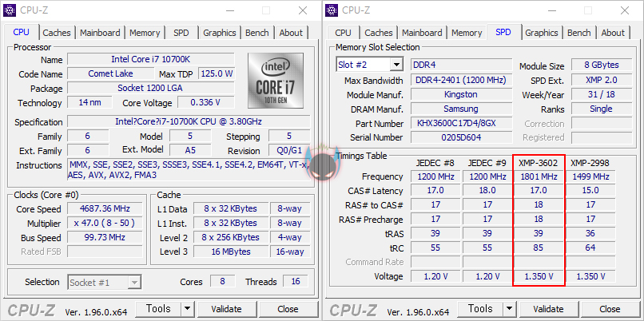This screenshot has width=644, height=321.
Task: Close the left CPU-Z window with X
Action: coord(303,10)
